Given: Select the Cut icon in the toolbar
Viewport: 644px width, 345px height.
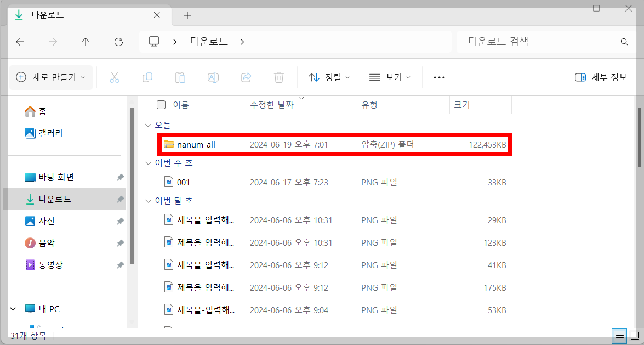Looking at the screenshot, I should pos(114,77).
